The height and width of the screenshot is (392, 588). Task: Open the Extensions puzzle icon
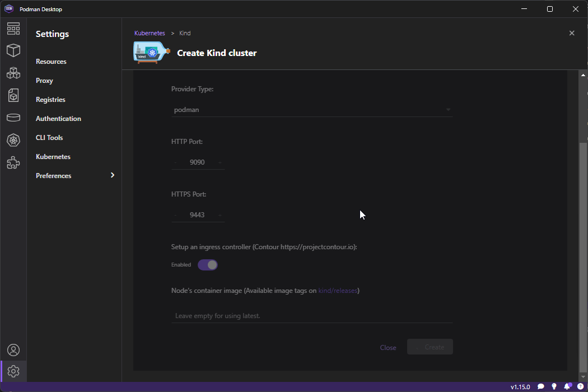[13, 163]
